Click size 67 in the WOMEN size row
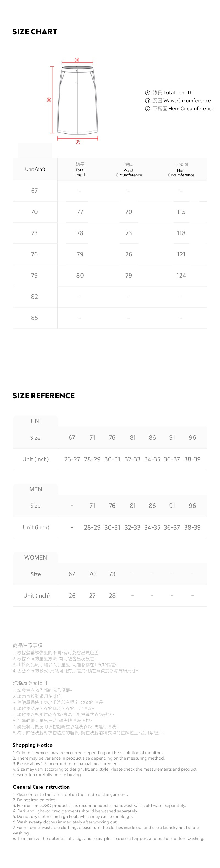Screen dimensions: 220x868 [x=72, y=574]
